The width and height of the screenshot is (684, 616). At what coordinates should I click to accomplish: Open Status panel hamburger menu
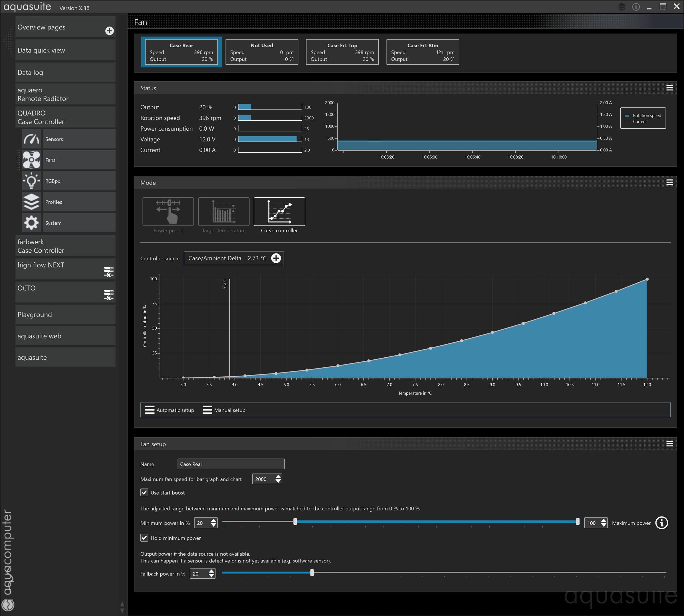pos(669,88)
